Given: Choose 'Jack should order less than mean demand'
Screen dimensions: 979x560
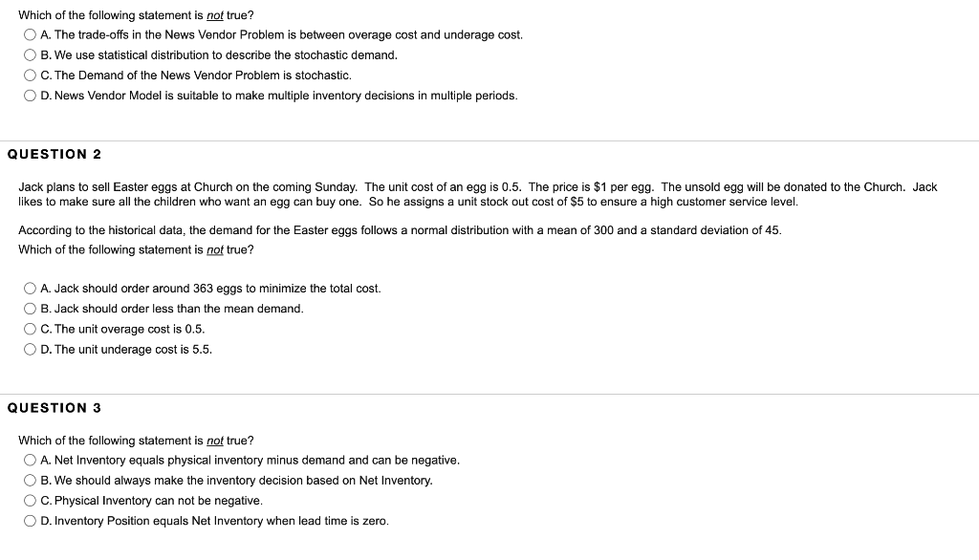Looking at the screenshot, I should pyautogui.click(x=32, y=309).
